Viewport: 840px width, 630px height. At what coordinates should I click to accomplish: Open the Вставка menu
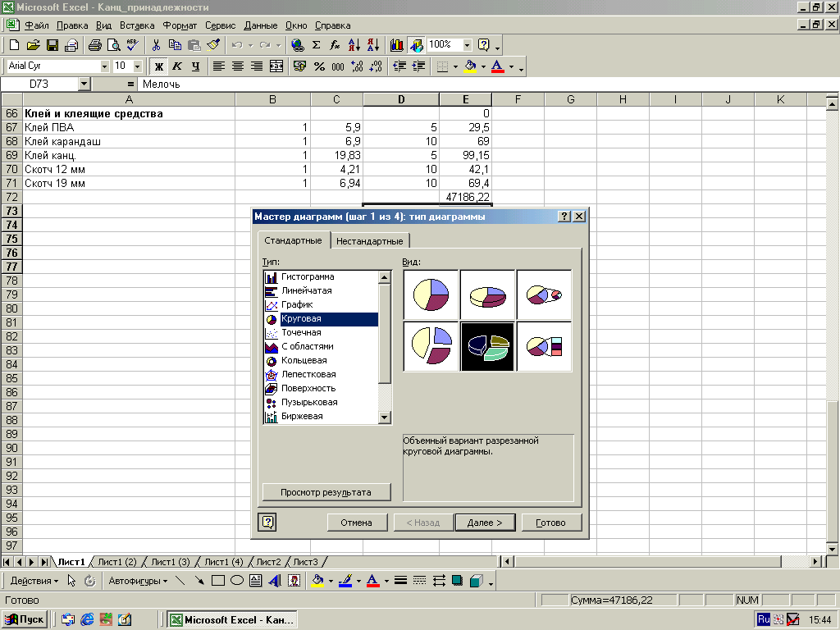pos(137,25)
